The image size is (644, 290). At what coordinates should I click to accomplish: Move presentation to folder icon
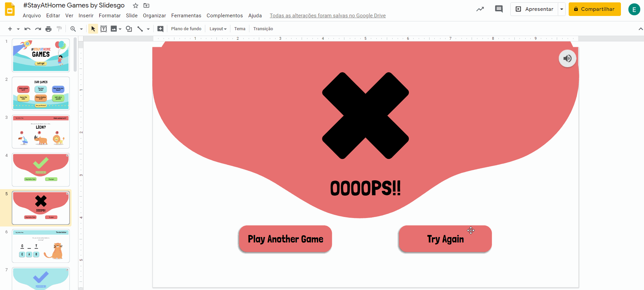(146, 5)
